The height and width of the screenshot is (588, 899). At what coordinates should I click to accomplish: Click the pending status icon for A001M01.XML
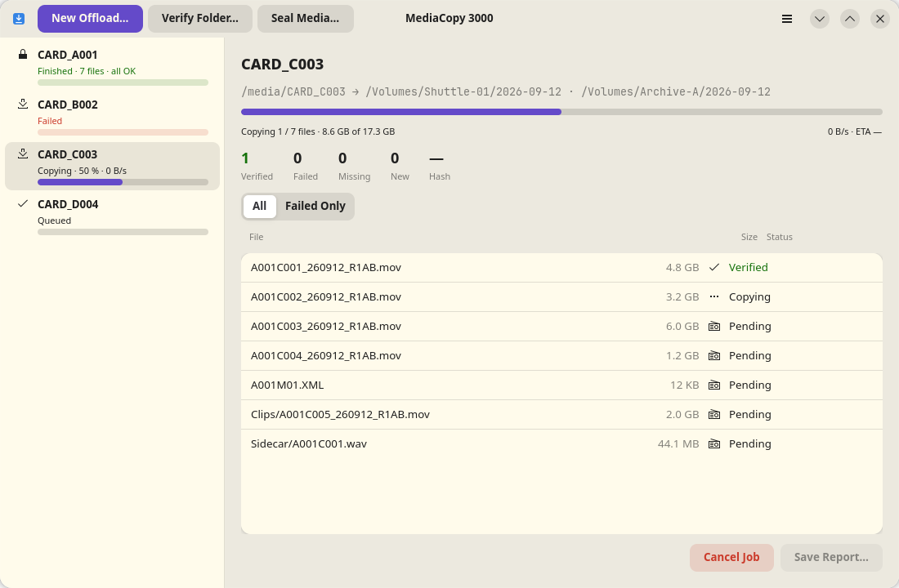(713, 385)
